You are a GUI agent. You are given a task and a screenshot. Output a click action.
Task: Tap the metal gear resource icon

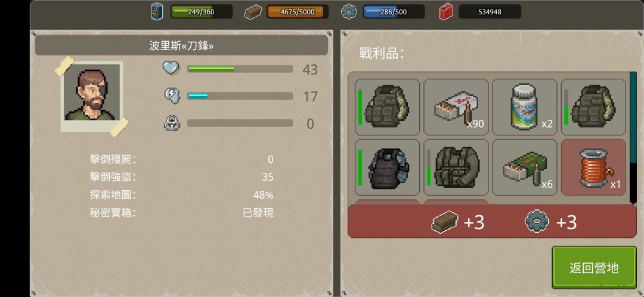(349, 11)
